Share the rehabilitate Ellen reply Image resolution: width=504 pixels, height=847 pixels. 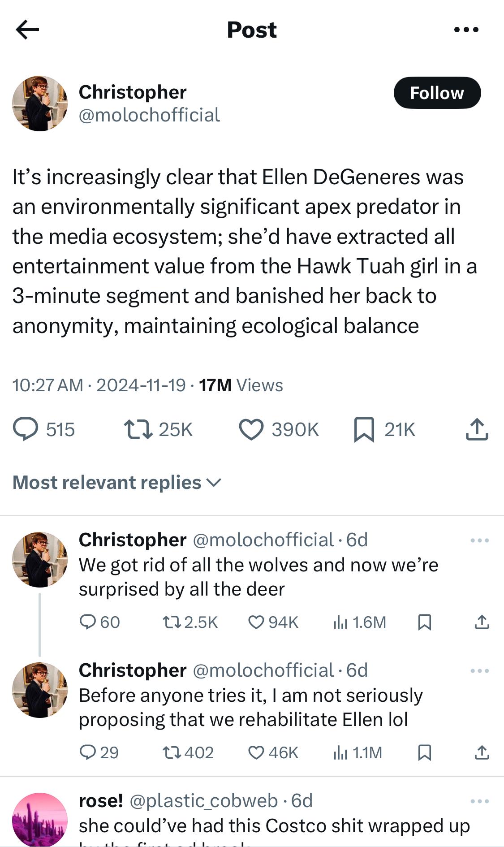coord(482,752)
